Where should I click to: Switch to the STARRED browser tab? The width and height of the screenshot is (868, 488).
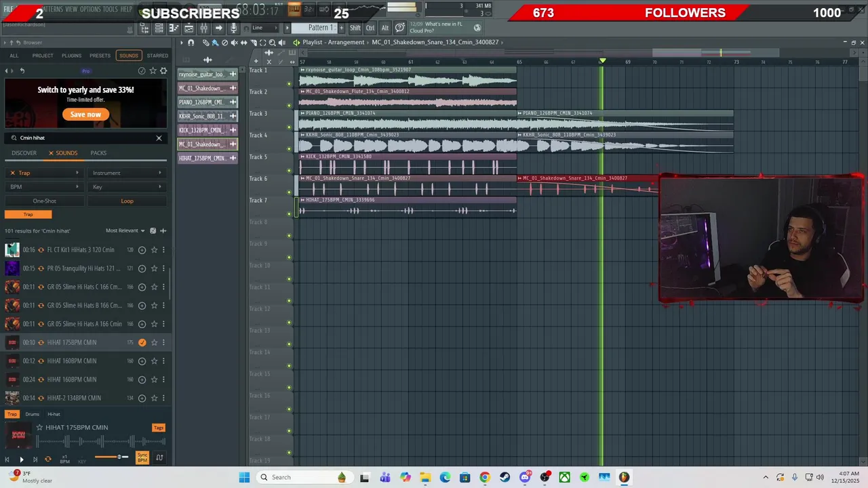[x=157, y=56]
